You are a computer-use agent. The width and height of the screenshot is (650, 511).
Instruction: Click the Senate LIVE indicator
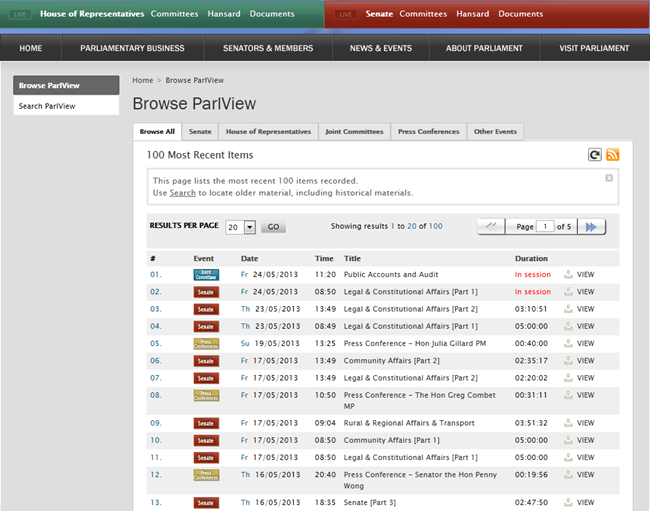(x=346, y=14)
